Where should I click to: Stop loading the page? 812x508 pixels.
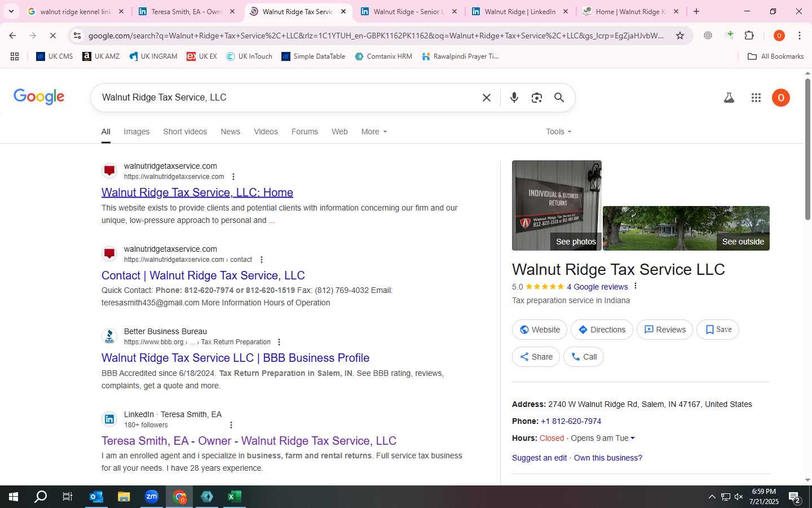pos(52,36)
